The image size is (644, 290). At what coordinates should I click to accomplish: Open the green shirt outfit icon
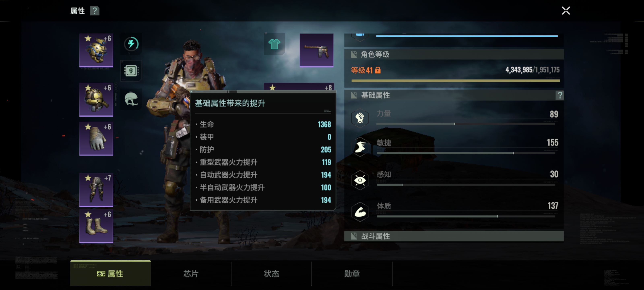274,44
